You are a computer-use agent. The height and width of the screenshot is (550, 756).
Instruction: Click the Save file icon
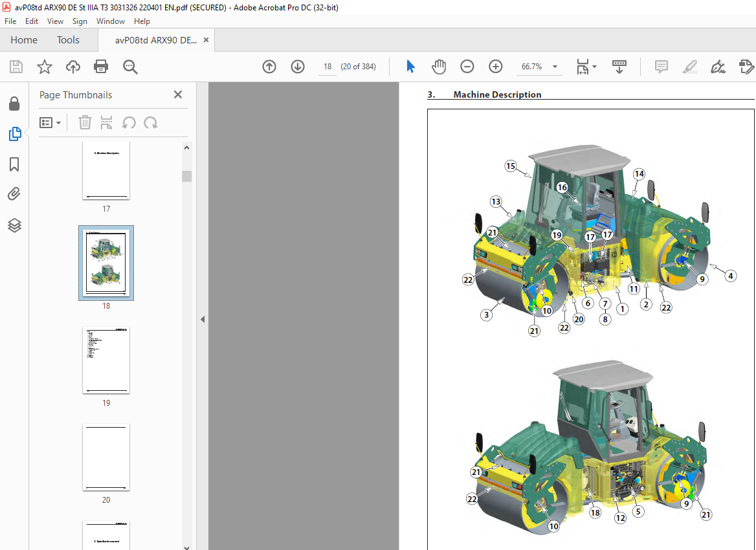click(16, 67)
